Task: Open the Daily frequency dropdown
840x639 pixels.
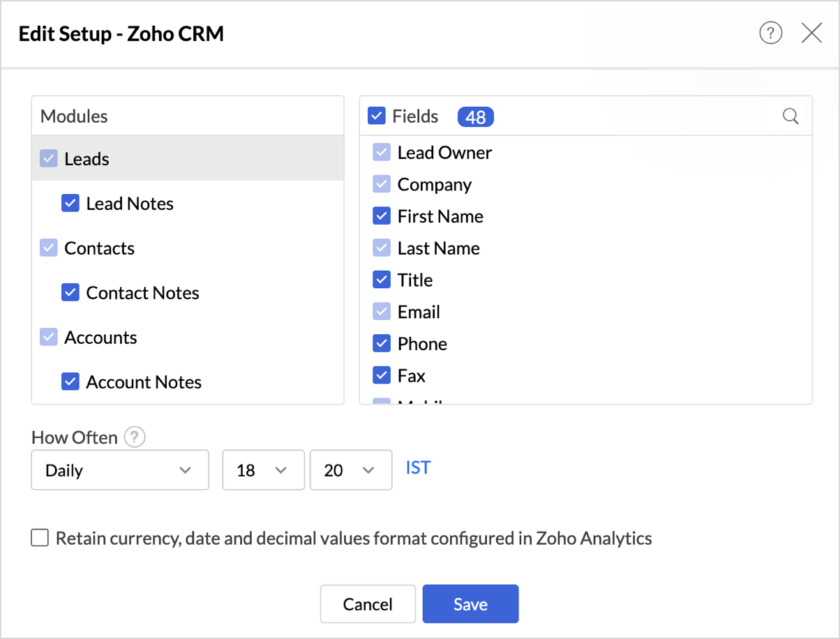Action: click(x=120, y=470)
